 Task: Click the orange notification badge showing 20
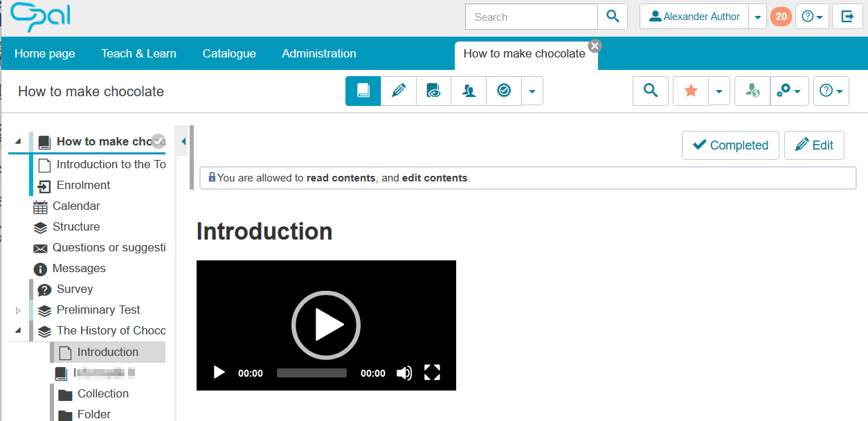tap(781, 17)
